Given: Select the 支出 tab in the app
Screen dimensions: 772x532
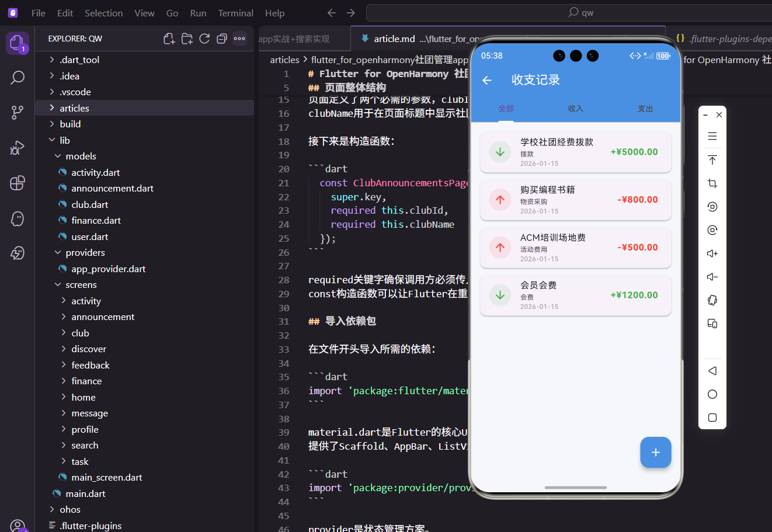Looking at the screenshot, I should click(x=645, y=108).
